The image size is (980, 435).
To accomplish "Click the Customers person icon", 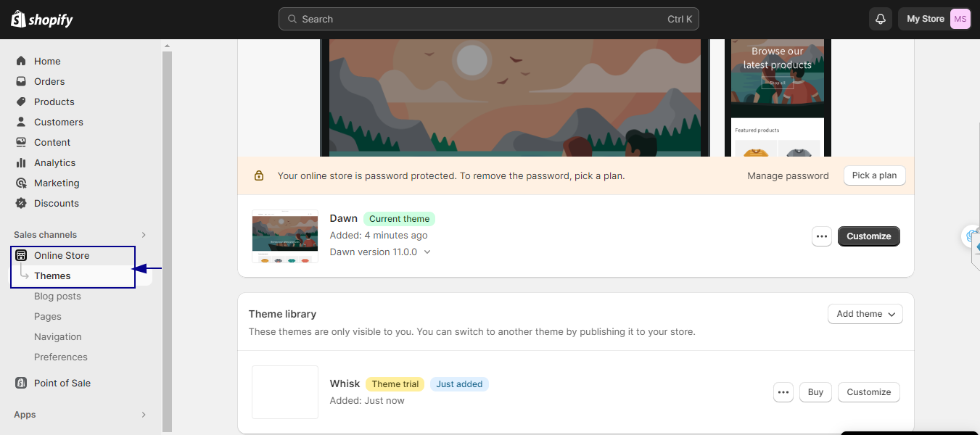I will (21, 122).
